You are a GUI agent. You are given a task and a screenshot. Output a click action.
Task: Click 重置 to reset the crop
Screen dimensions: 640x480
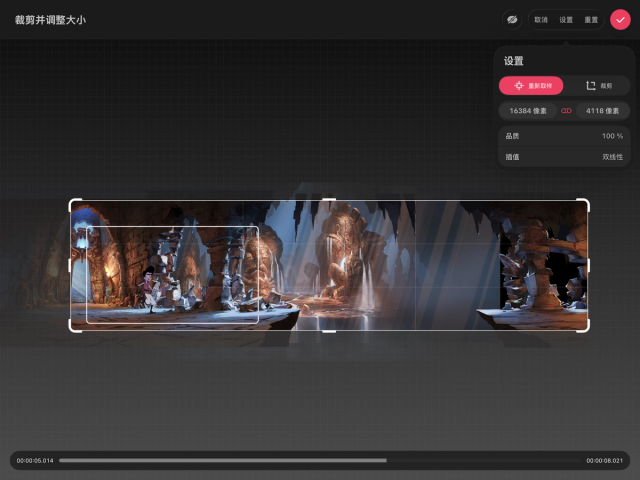coord(591,20)
